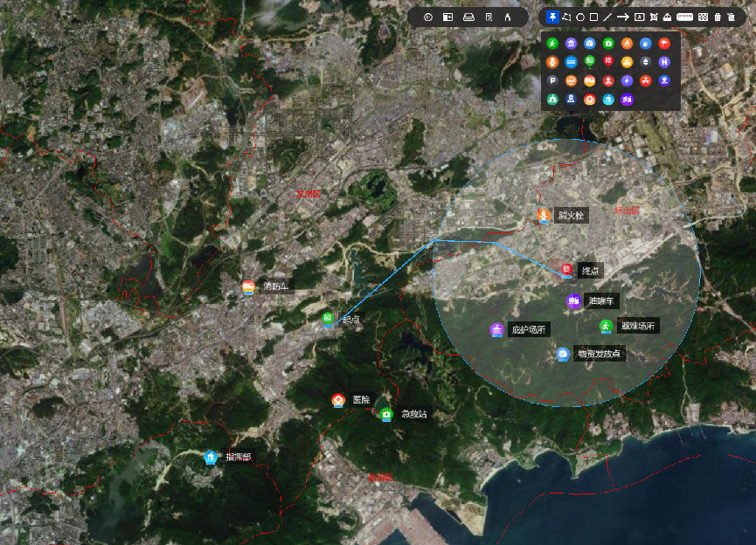756x545 pixels.
Task: Pick the blue supply box palette icon
Action: pyautogui.click(x=590, y=44)
